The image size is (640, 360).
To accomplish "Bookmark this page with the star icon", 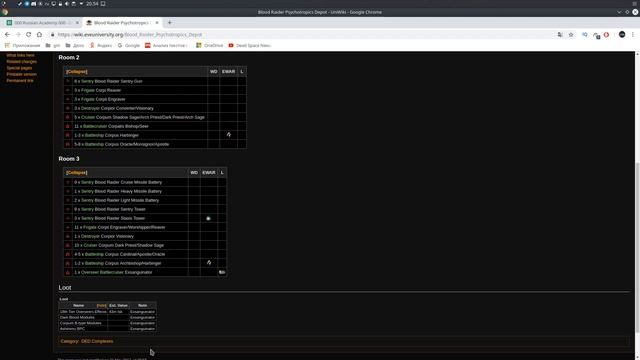I will pos(571,35).
